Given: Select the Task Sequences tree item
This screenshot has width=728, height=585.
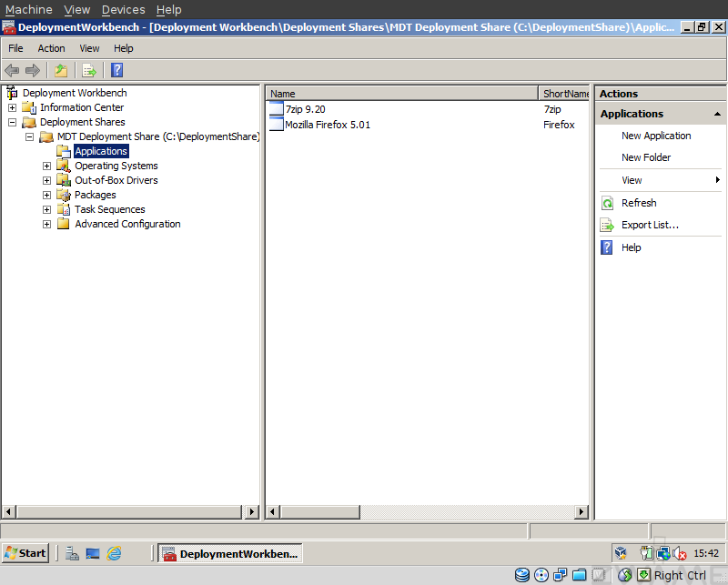Looking at the screenshot, I should click(x=109, y=209).
